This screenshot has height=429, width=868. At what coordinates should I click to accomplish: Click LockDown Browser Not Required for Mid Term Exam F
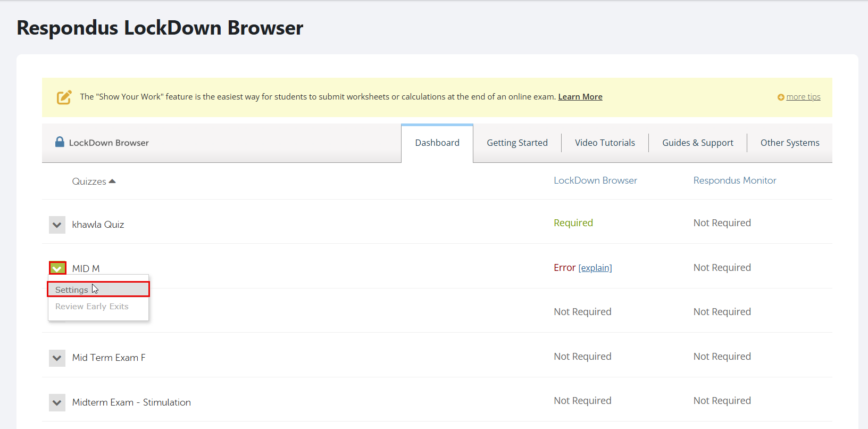[582, 357]
